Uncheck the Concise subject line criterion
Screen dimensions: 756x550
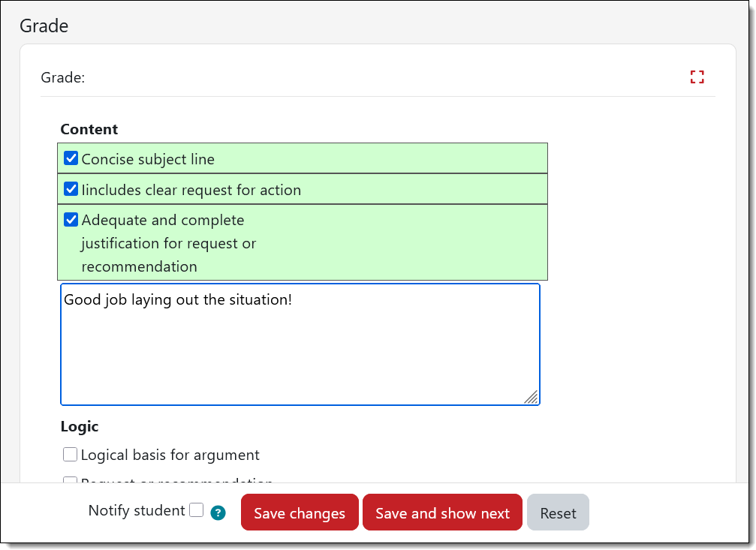tap(71, 158)
